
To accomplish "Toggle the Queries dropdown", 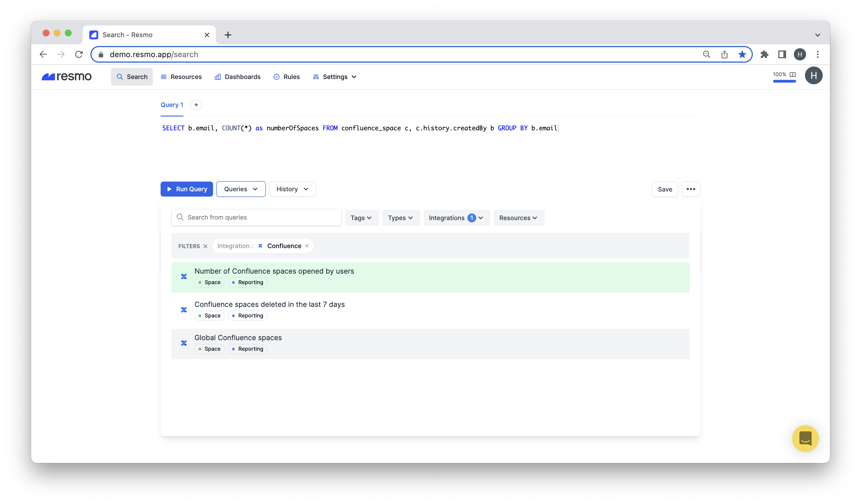I will pos(241,189).
